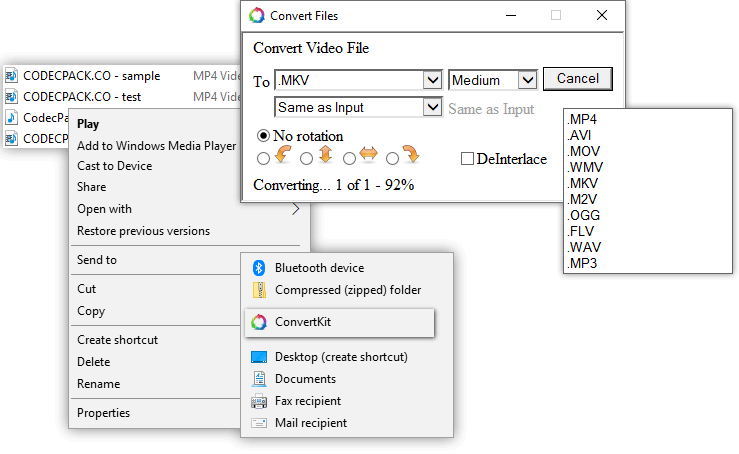This screenshot has width=739, height=454.
Task: Click the CODECPACK.CO - sample file icon
Action: pyautogui.click(x=11, y=75)
